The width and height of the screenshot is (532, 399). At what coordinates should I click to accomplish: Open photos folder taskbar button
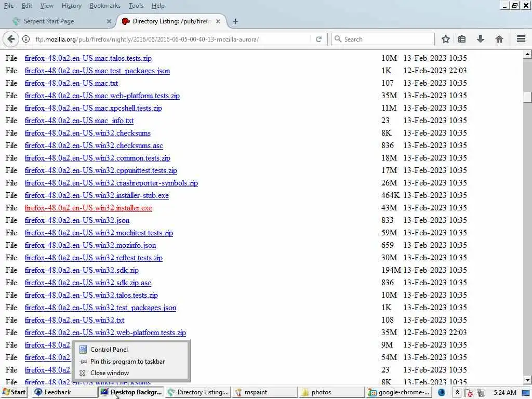(331, 392)
